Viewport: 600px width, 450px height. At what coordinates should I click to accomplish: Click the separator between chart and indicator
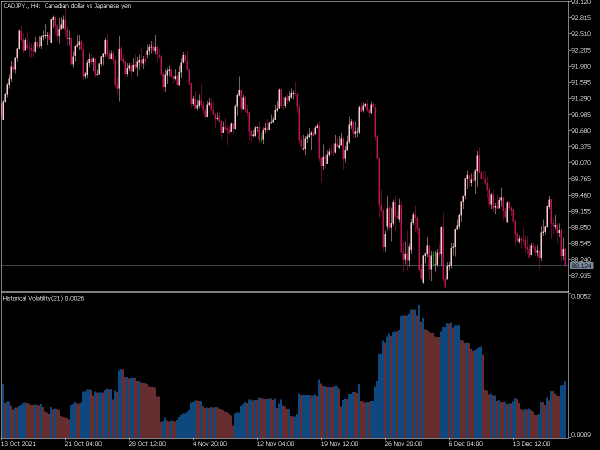(x=285, y=292)
